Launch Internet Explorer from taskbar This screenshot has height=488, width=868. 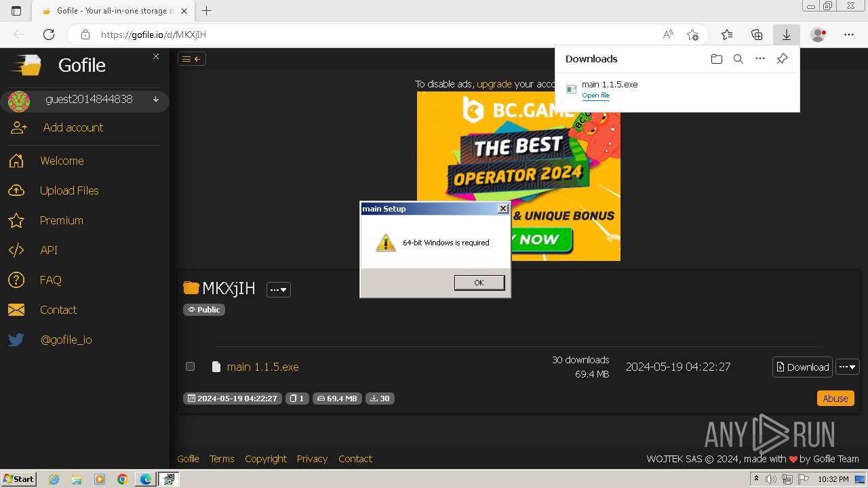click(54, 479)
